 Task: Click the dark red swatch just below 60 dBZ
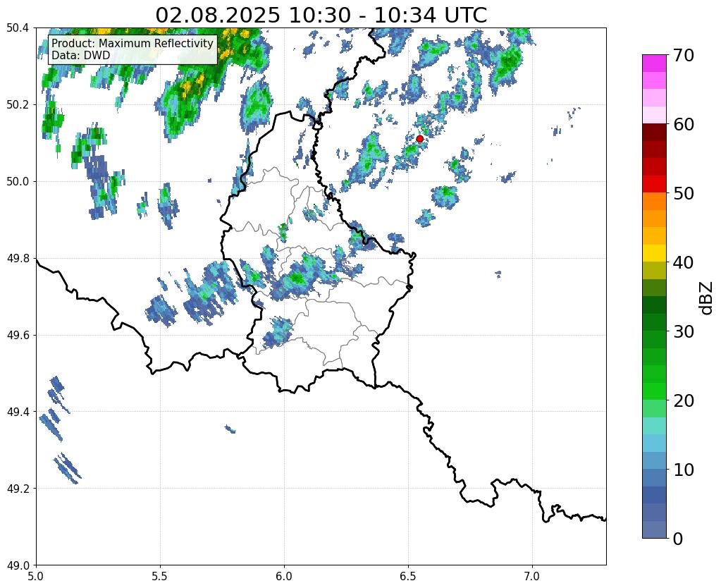(x=654, y=132)
